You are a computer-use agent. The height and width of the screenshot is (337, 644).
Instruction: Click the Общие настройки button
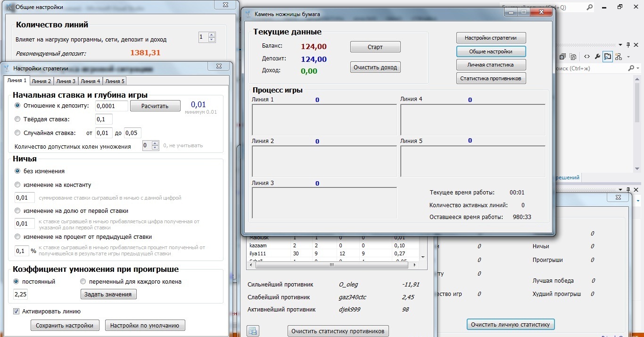tap(491, 51)
